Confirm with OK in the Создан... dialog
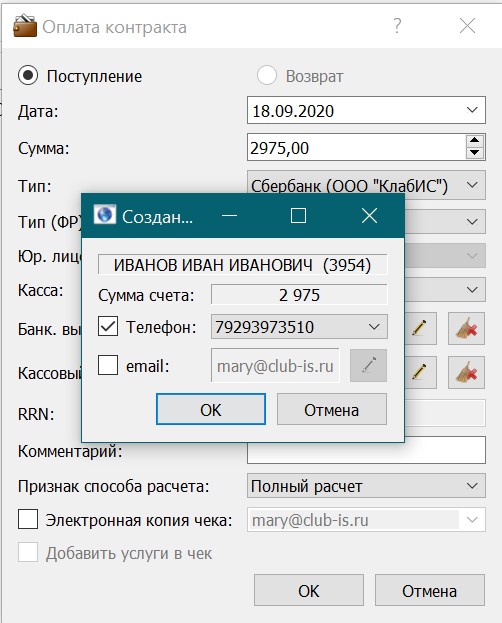The height and width of the screenshot is (623, 502). [x=211, y=409]
